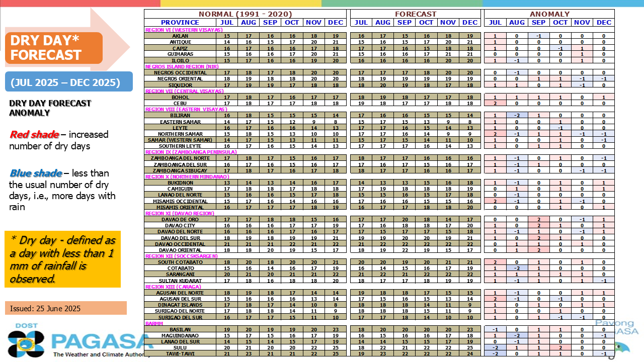The image size is (644, 362).
Task: Click the REGION VII (CENTRAL VISAYAS) heading
Action: click(x=184, y=91)
